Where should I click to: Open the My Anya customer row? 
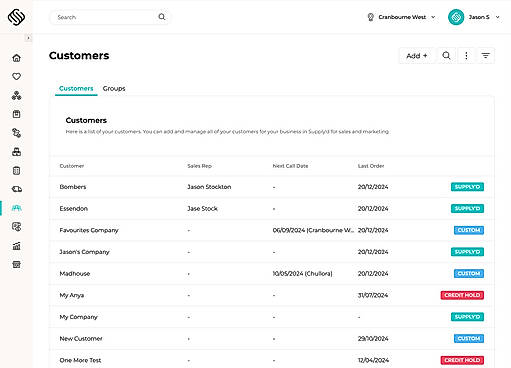[x=271, y=295]
